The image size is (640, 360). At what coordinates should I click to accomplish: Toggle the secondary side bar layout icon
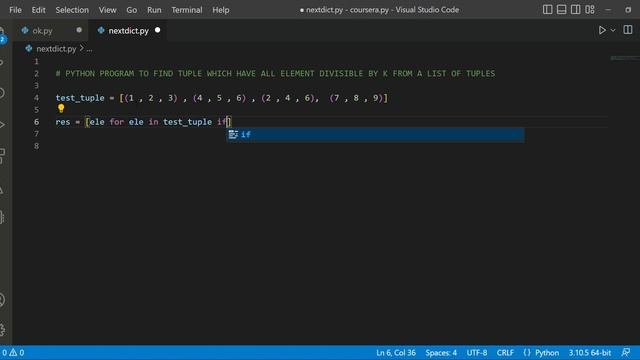tap(576, 9)
